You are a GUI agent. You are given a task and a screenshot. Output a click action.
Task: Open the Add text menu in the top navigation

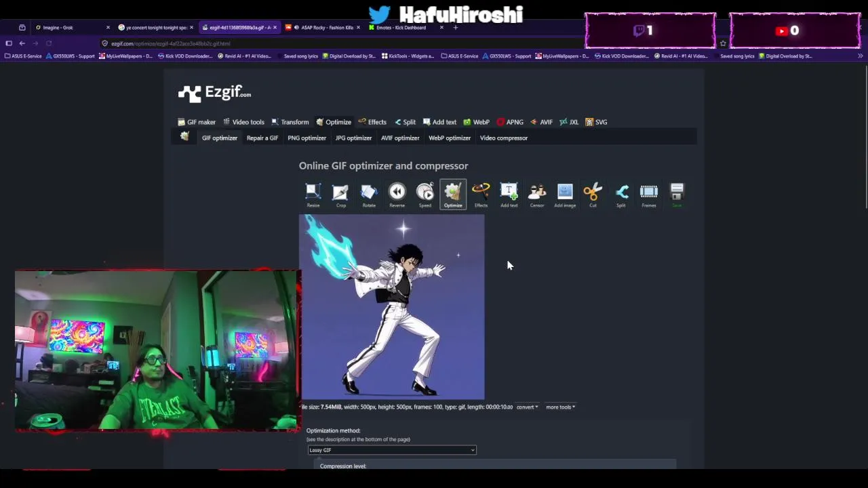point(439,122)
